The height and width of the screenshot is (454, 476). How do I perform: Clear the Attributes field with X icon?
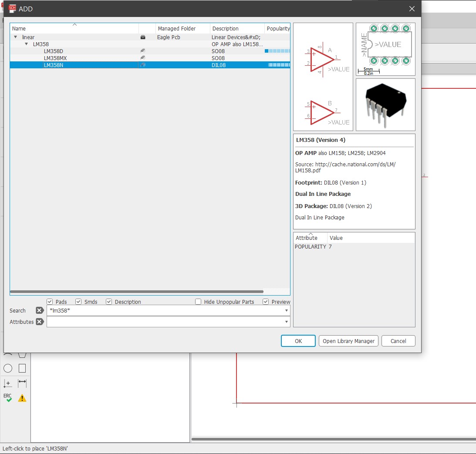40,322
